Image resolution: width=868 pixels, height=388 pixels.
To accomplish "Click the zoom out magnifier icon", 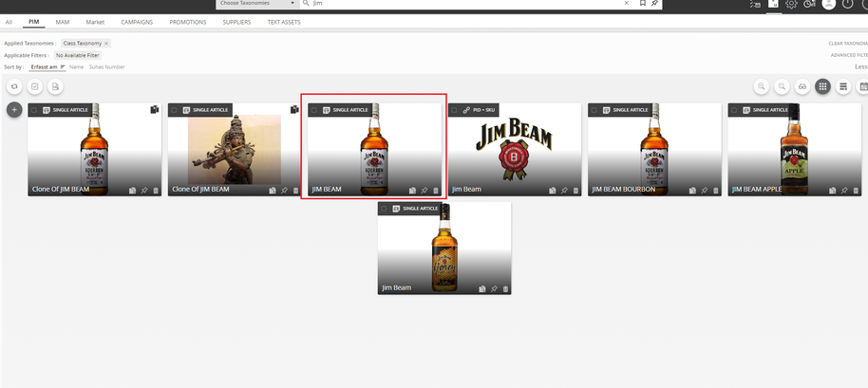I will coord(782,86).
